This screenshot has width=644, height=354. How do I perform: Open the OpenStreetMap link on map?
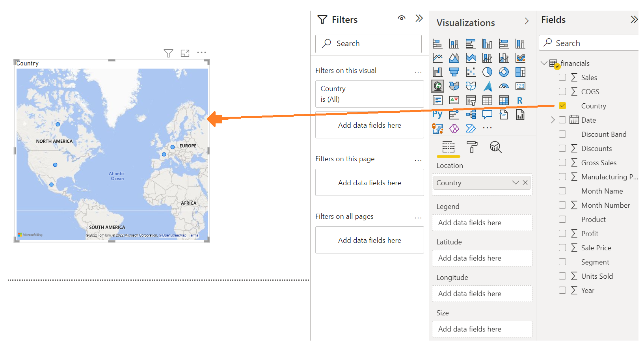tap(173, 235)
